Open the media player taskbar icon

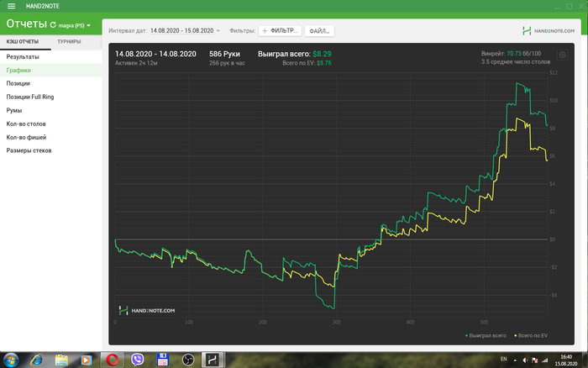click(87, 360)
